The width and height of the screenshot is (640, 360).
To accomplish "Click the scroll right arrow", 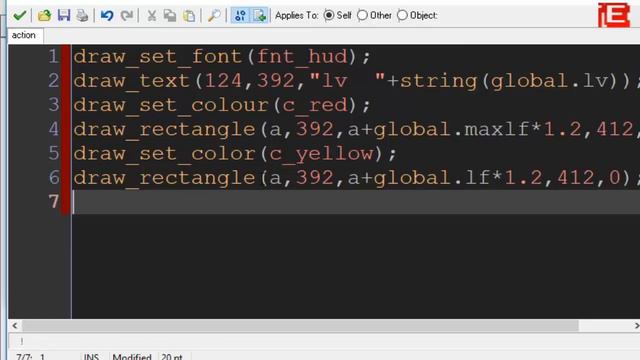I will click(636, 326).
